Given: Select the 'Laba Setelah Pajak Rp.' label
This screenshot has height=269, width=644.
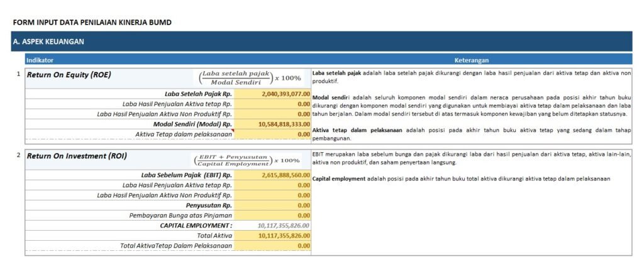Looking at the screenshot, I should (198, 94).
